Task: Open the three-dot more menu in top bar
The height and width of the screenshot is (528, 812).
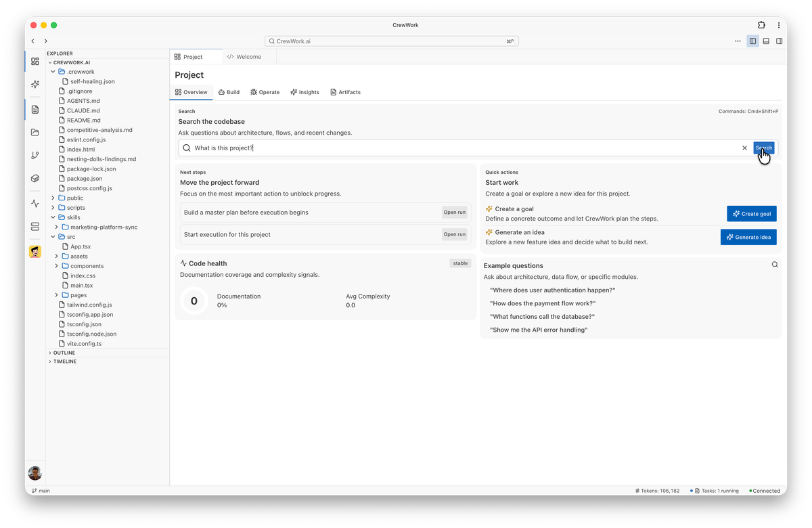Action: pyautogui.click(x=738, y=41)
